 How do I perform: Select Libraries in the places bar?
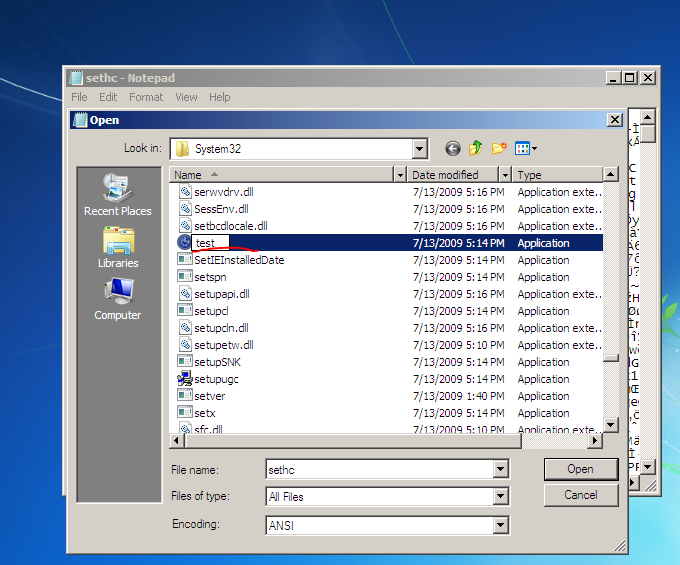118,246
